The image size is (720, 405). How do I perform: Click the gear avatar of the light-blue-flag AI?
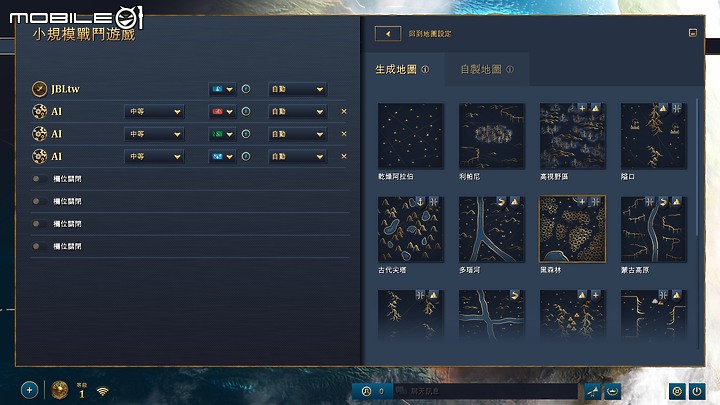pyautogui.click(x=39, y=157)
